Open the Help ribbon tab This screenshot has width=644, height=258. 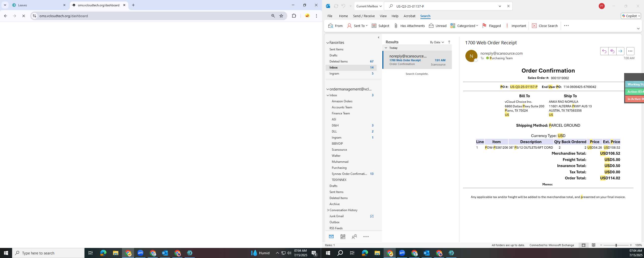click(x=395, y=16)
